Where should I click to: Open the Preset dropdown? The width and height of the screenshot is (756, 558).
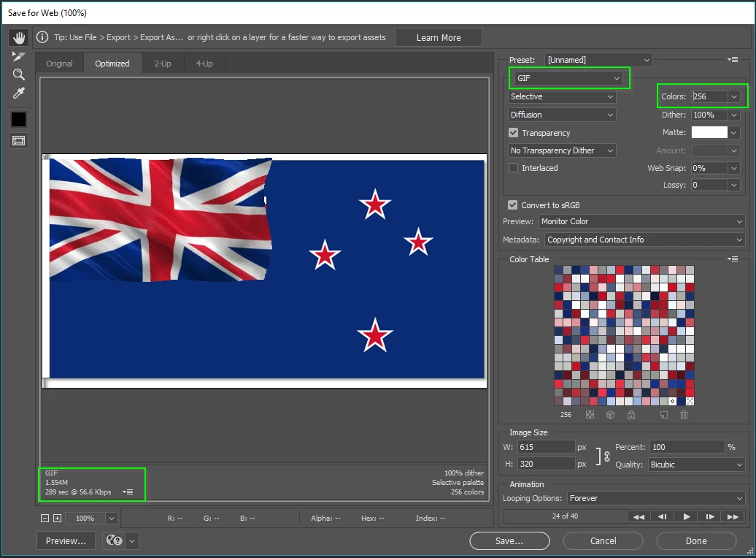(598, 60)
